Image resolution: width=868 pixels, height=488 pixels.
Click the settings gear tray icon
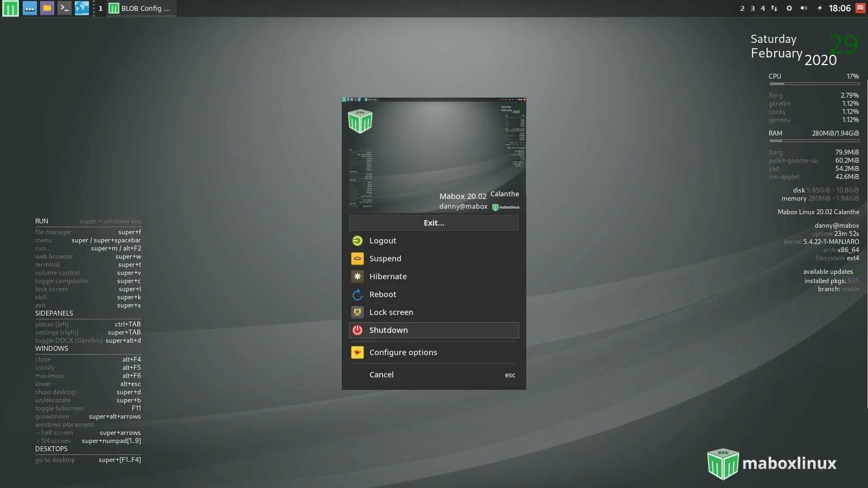pos(789,8)
